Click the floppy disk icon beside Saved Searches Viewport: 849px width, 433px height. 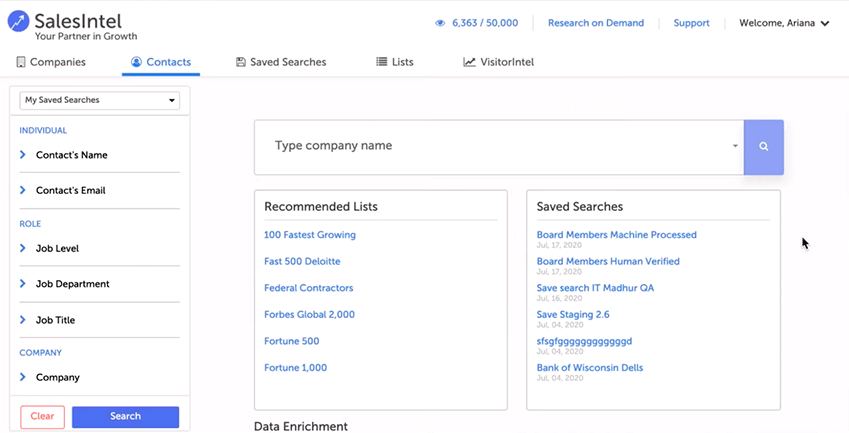(x=241, y=62)
